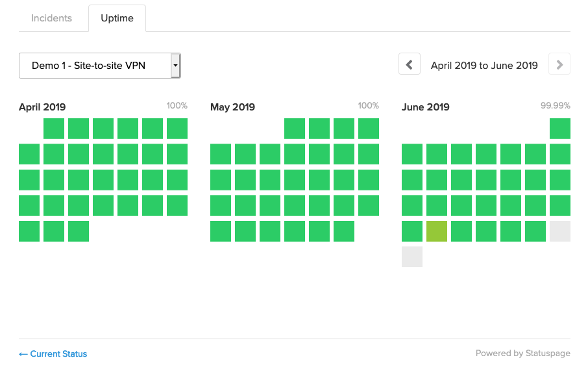This screenshot has height=373, width=588.
Task: Click the 100% uptime label for May 2019
Action: pos(368,105)
